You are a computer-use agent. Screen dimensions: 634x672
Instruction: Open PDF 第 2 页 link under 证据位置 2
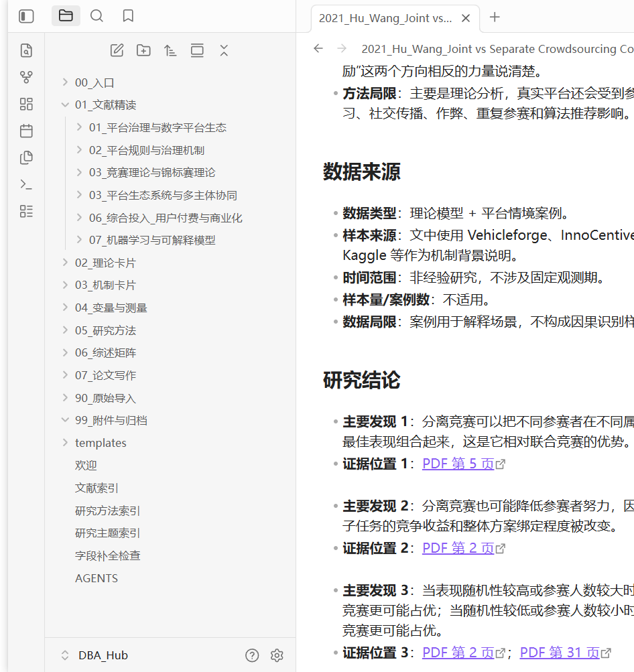(458, 548)
